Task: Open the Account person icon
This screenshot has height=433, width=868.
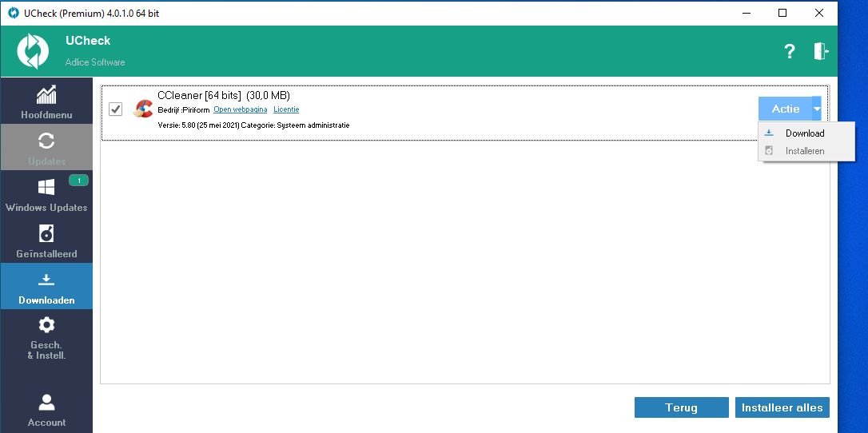Action: 46,403
